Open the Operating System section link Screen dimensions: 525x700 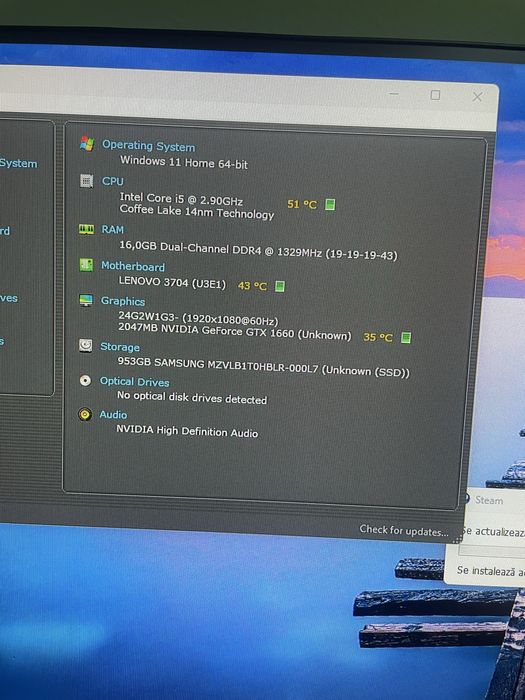149,146
